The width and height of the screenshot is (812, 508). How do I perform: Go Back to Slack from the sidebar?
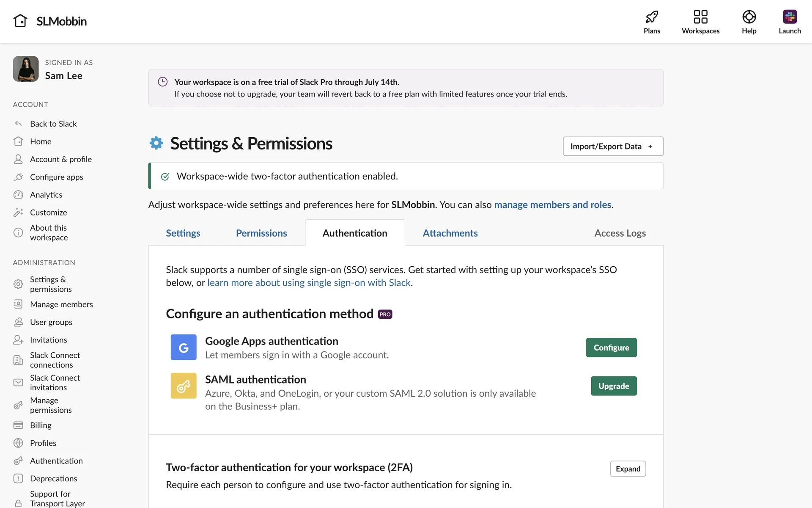[53, 124]
